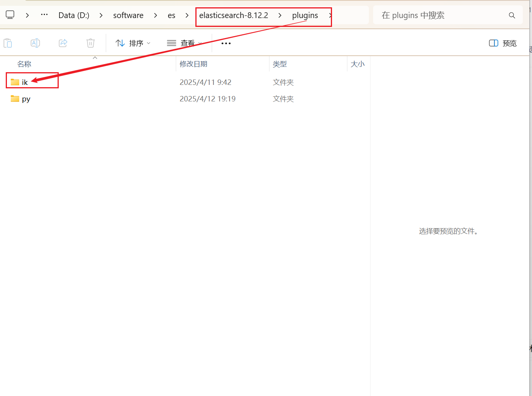Image resolution: width=532 pixels, height=396 pixels.
Task: Click 文件夹 type in ik row
Action: pos(283,82)
